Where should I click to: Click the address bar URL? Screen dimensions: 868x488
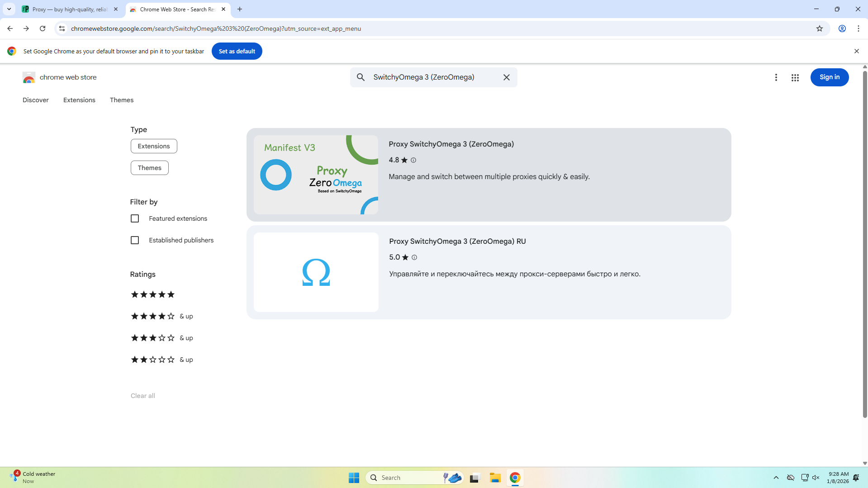click(216, 28)
